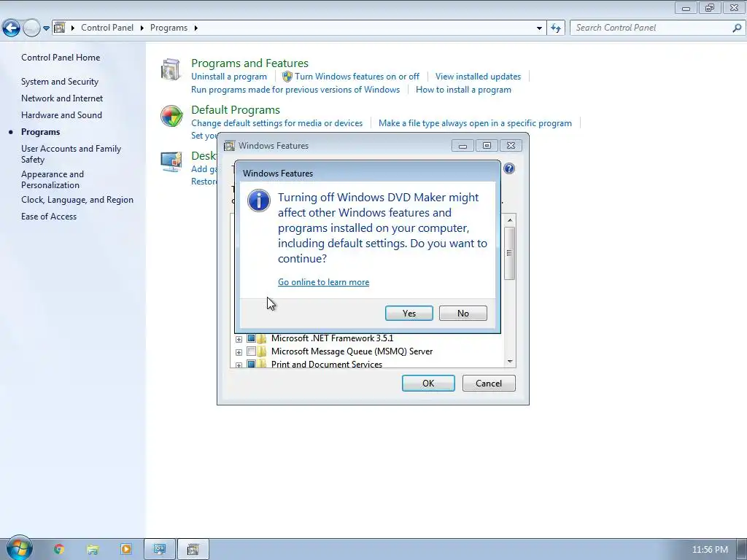Expand the root arrow before Control Panel breadcrumb
The image size is (747, 560).
(73, 28)
